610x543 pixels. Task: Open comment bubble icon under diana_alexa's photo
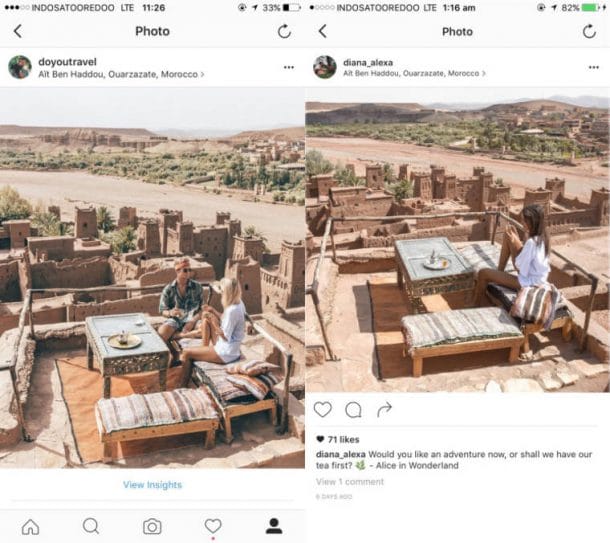click(353, 410)
